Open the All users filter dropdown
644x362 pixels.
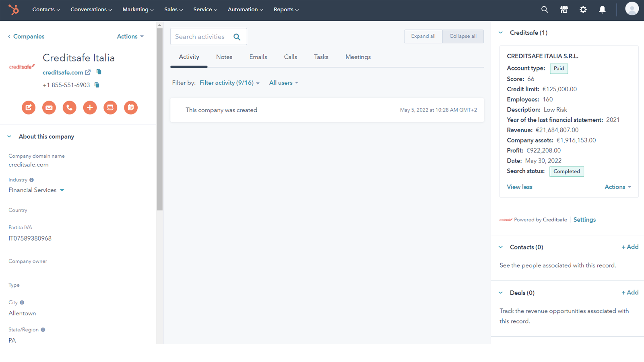click(x=283, y=83)
